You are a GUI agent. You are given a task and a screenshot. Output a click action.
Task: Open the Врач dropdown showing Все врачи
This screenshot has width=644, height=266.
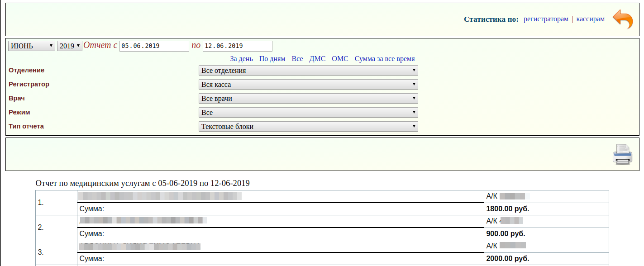308,99
